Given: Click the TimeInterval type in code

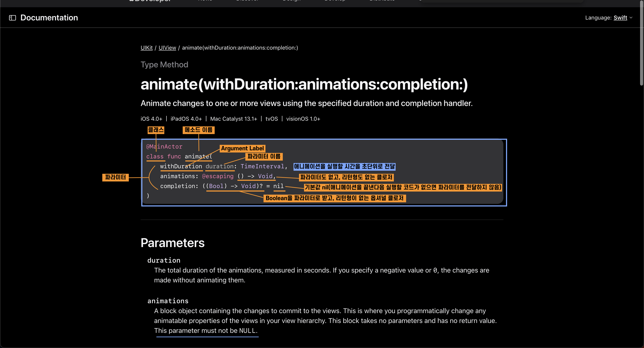Looking at the screenshot, I should pos(262,166).
